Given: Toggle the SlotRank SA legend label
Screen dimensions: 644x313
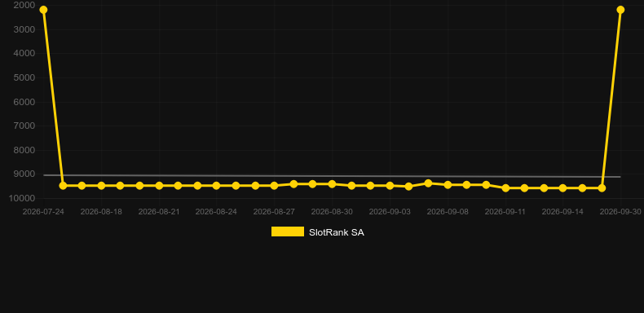Looking at the screenshot, I should (x=337, y=232).
